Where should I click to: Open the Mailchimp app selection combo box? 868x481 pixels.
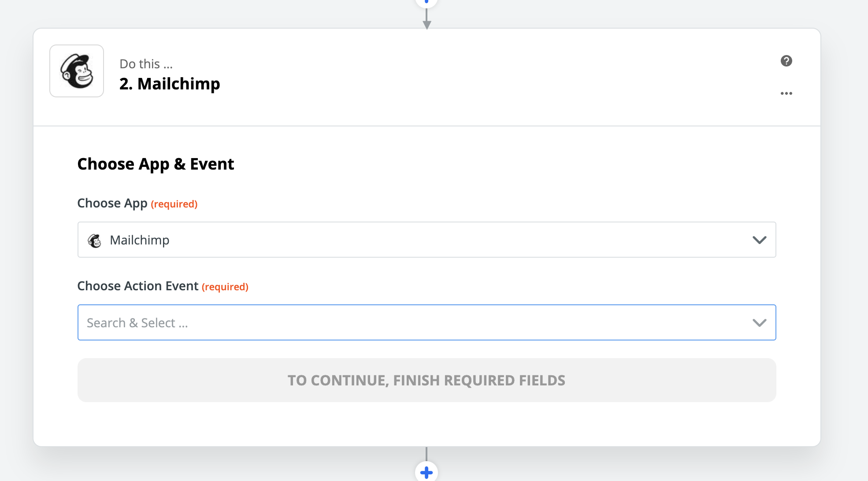(x=427, y=240)
